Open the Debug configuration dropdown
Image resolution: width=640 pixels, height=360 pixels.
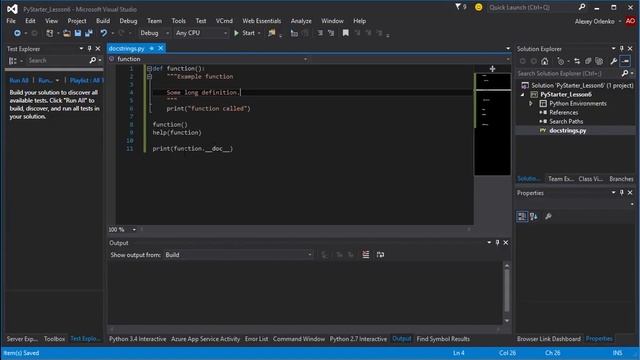point(154,33)
